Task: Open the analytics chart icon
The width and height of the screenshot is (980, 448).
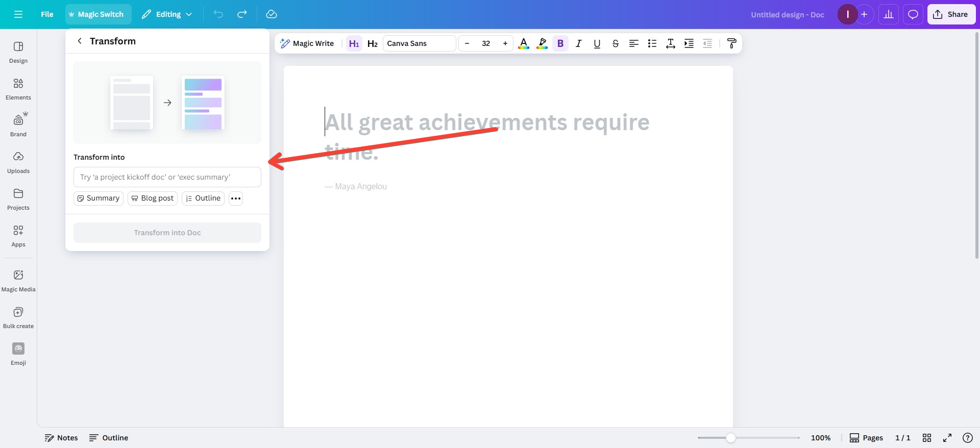Action: (x=889, y=14)
